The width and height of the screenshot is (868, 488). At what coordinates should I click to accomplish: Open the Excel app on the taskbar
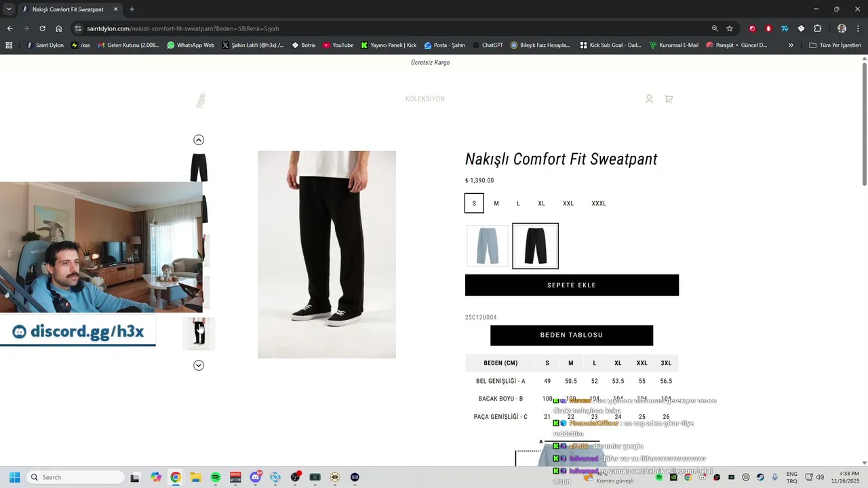coord(315,477)
